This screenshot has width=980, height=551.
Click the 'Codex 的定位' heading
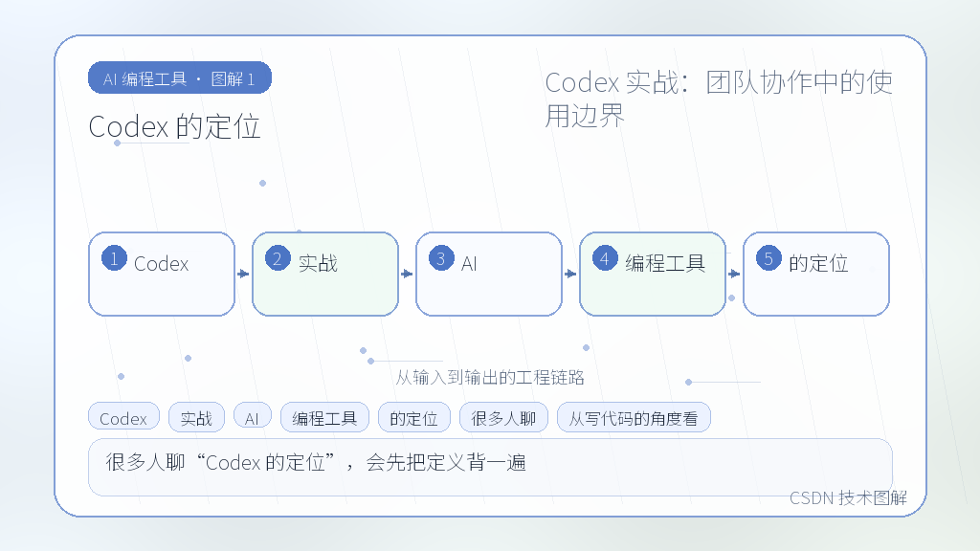coord(174,127)
